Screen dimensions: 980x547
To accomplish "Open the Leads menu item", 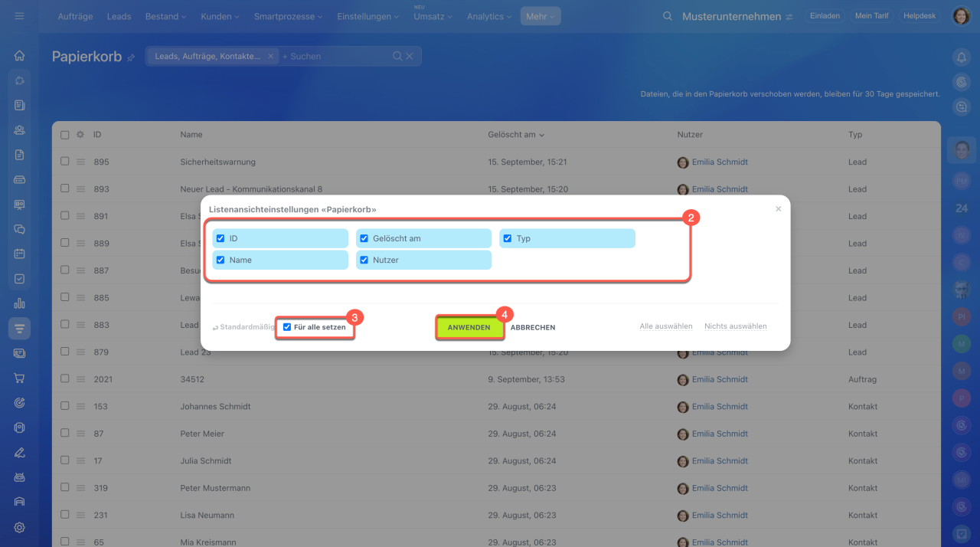I will coord(119,16).
